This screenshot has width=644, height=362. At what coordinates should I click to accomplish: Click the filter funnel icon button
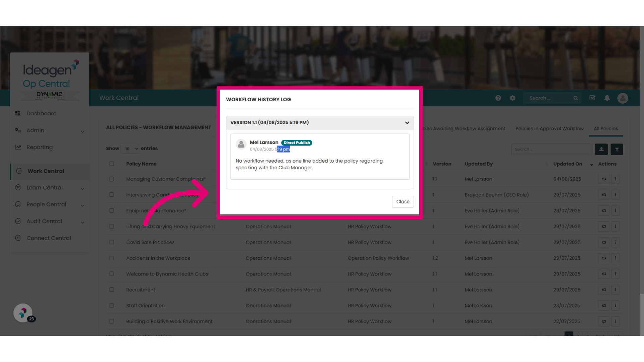pos(617,149)
